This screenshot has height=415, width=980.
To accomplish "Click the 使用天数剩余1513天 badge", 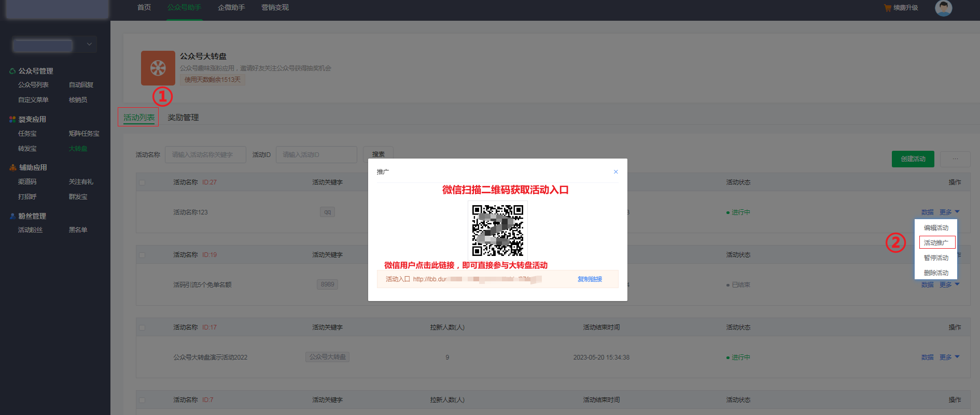I will tap(213, 79).
